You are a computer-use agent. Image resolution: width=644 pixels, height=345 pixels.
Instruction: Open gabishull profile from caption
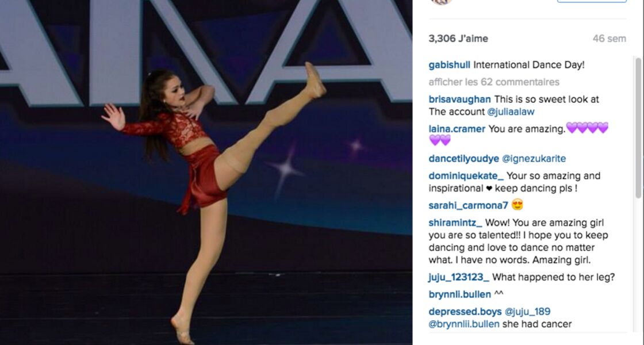coord(449,65)
